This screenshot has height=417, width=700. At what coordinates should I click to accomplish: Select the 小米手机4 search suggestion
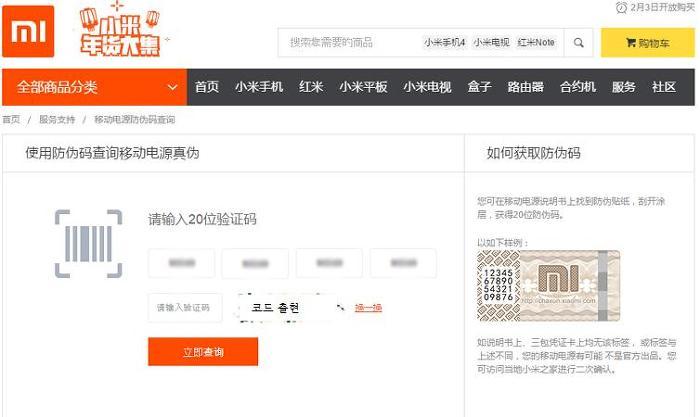pyautogui.click(x=444, y=42)
